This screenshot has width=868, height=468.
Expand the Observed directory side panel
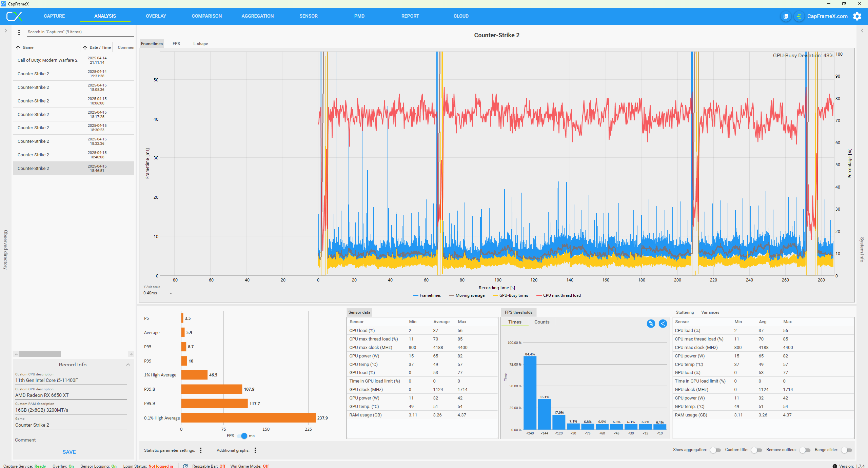[6, 31]
